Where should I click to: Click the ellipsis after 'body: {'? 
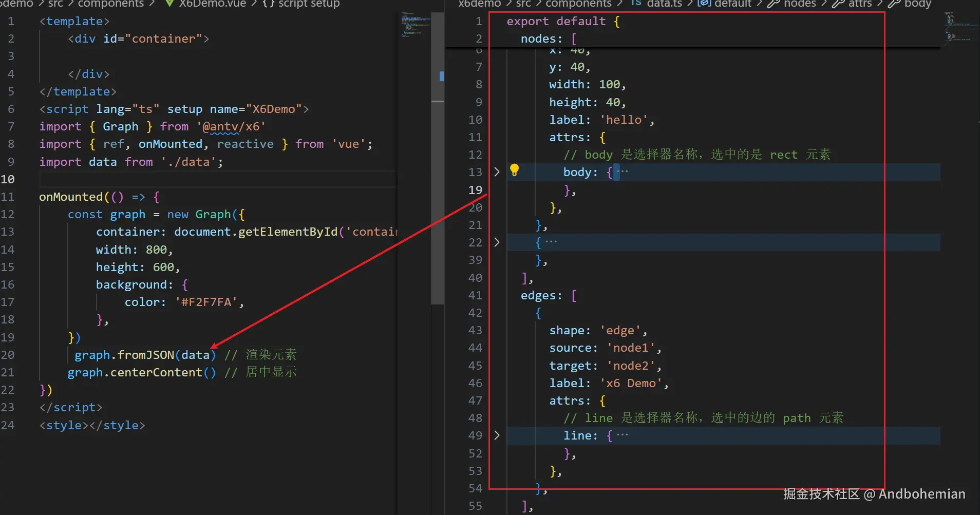[x=622, y=172]
